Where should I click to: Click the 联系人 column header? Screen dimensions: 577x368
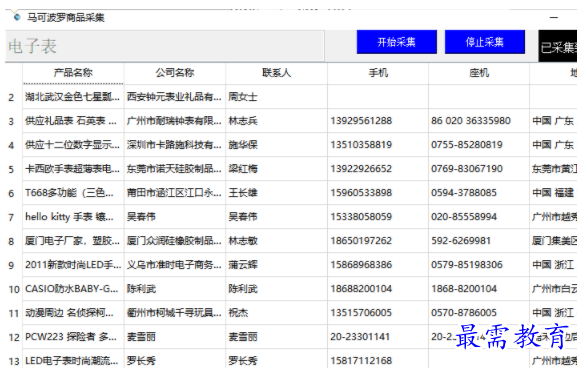click(276, 73)
